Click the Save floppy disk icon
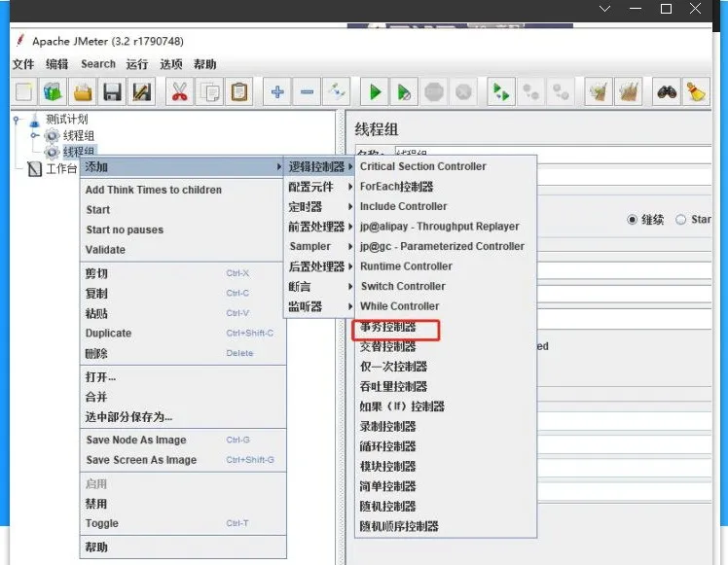The width and height of the screenshot is (728, 565). click(x=112, y=91)
